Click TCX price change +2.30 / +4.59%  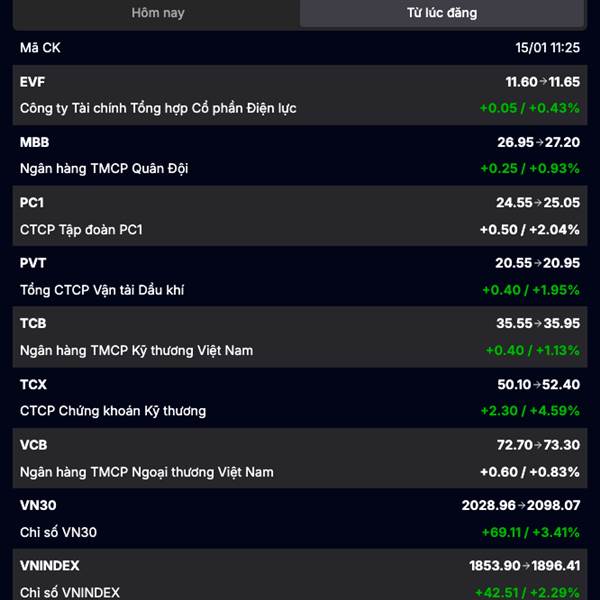point(530,411)
